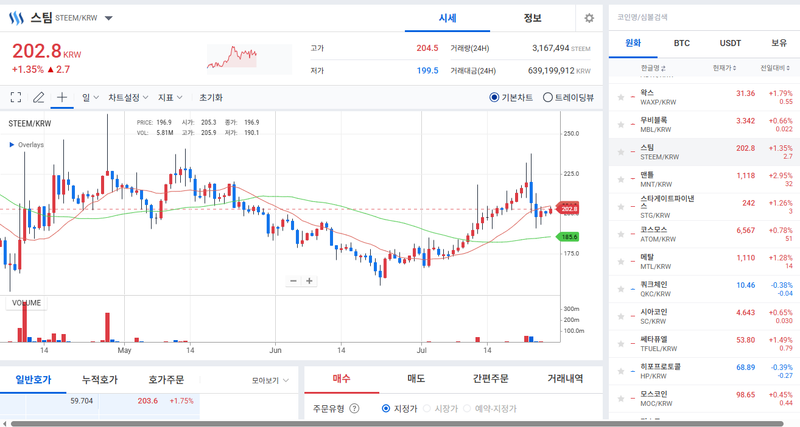Sort coin list by 현재가
800x427 pixels.
pyautogui.click(x=724, y=68)
